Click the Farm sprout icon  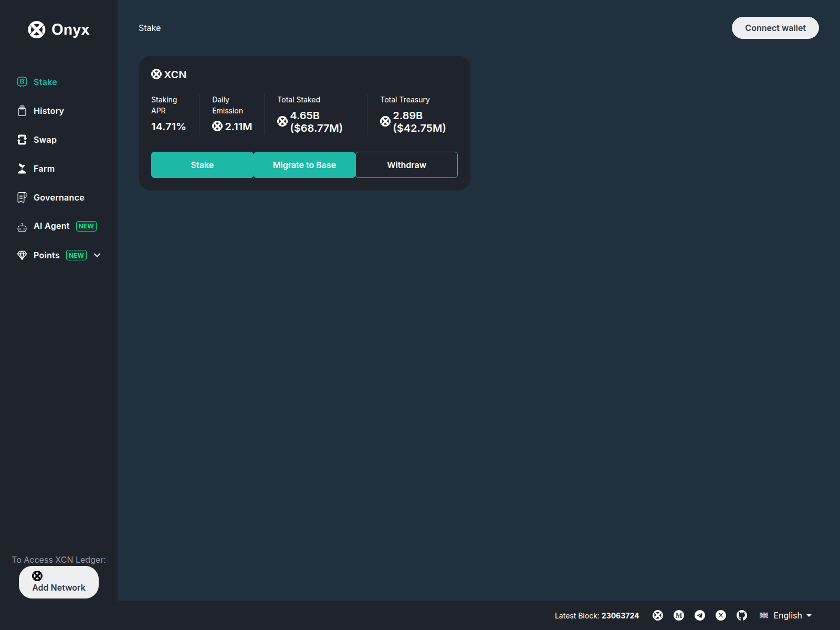click(22, 169)
